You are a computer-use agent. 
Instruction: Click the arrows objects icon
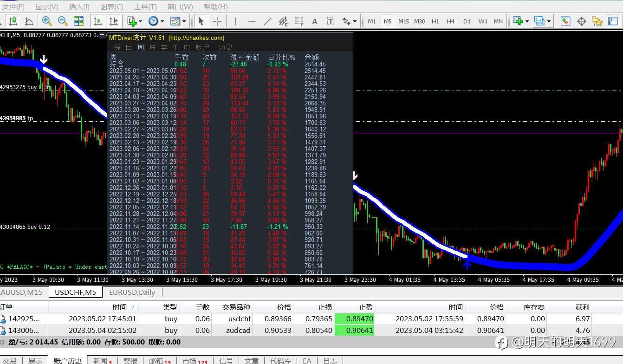pyautogui.click(x=346, y=21)
